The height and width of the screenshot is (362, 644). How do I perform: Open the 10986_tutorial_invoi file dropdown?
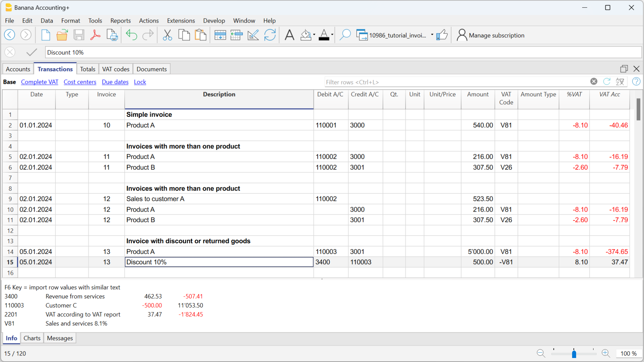(432, 35)
